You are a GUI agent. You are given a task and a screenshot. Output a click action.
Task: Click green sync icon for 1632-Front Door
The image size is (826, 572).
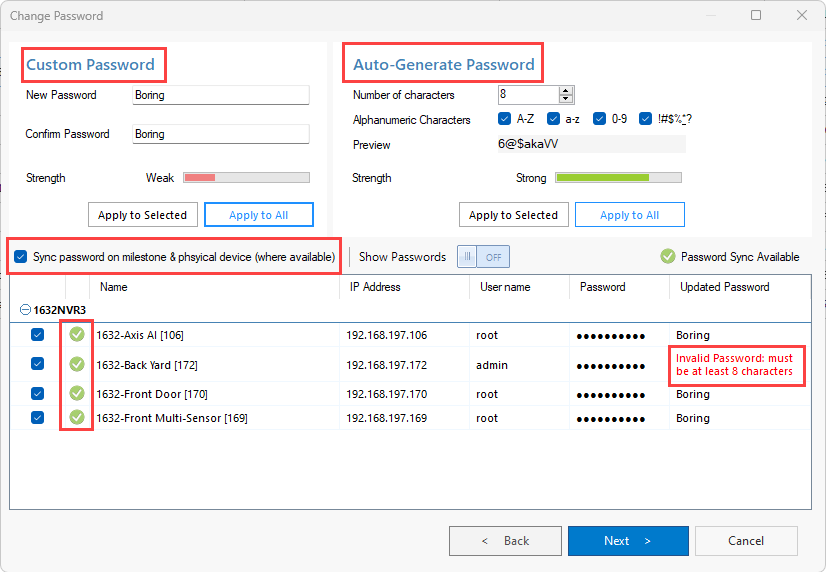tap(77, 393)
